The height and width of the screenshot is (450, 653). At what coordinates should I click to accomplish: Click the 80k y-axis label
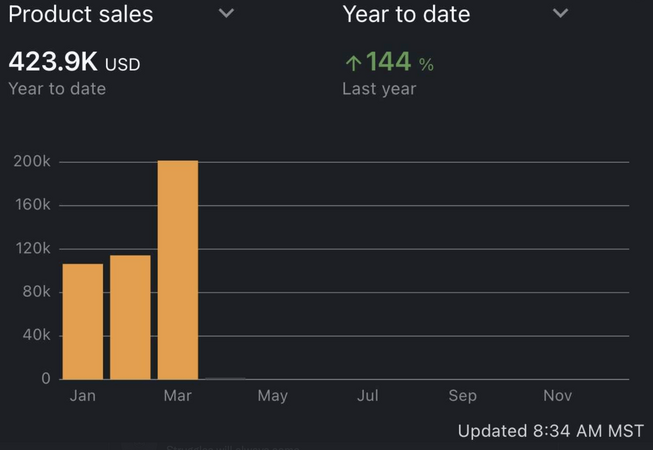tap(36, 292)
